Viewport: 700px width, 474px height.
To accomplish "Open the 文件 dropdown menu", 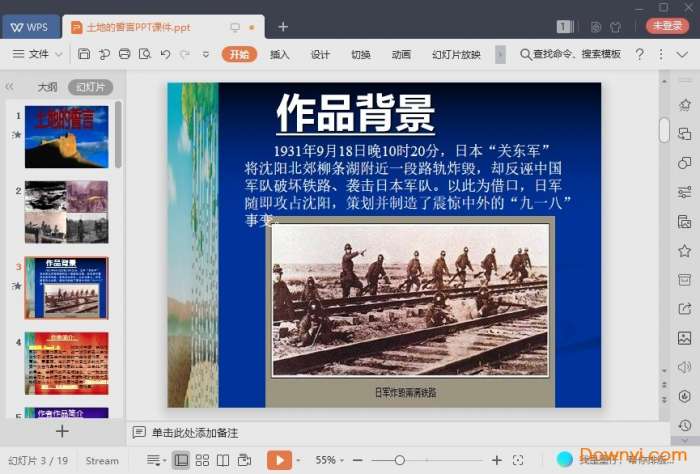I will (x=39, y=54).
